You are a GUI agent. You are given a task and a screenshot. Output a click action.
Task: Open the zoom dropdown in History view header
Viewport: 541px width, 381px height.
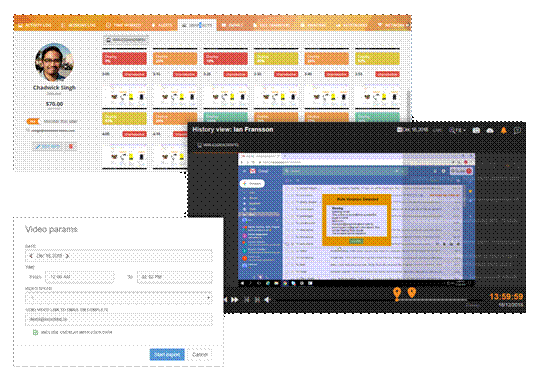point(458,130)
